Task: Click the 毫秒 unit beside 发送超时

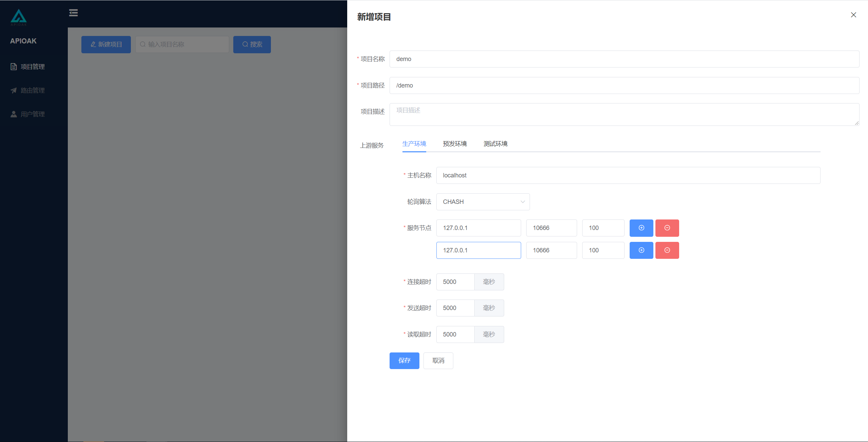Action: click(489, 308)
